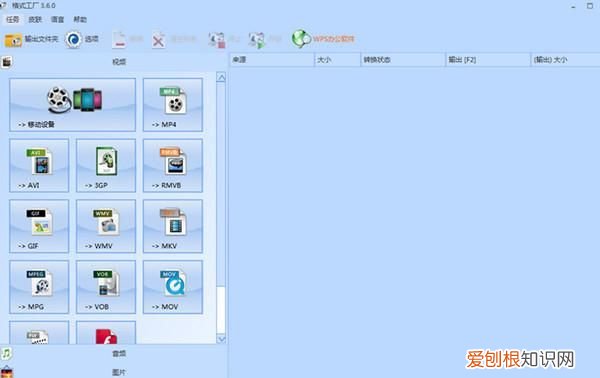Expand the 音频 audio category
Image resolution: width=600 pixels, height=378 pixels.
click(x=114, y=353)
